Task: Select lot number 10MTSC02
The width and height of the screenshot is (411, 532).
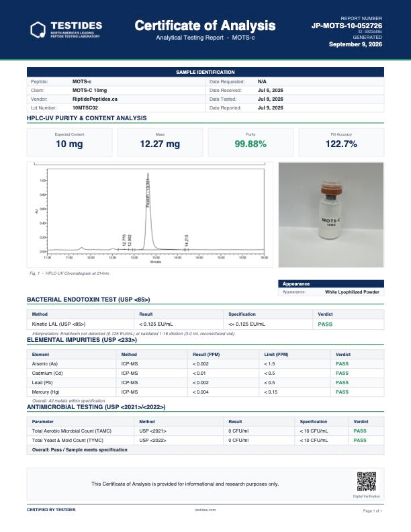Action: (85, 108)
